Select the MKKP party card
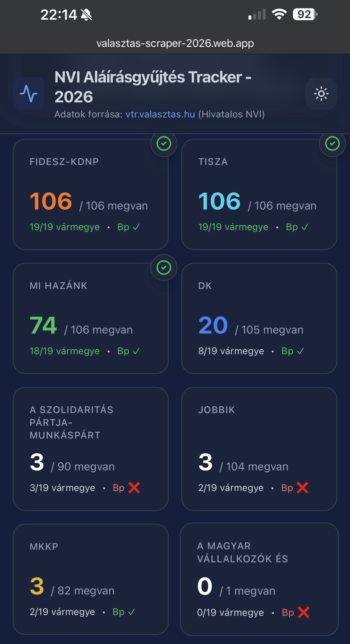 [91, 579]
